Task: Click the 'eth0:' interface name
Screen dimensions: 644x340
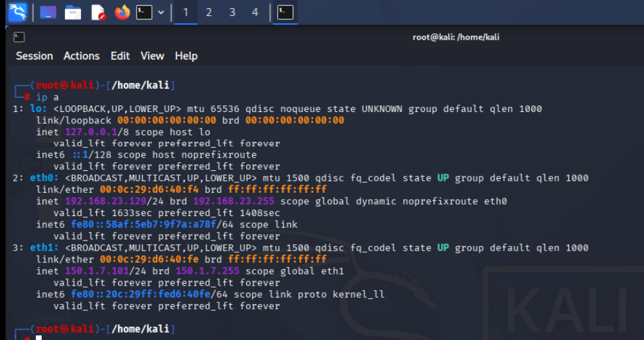Action: (44, 178)
